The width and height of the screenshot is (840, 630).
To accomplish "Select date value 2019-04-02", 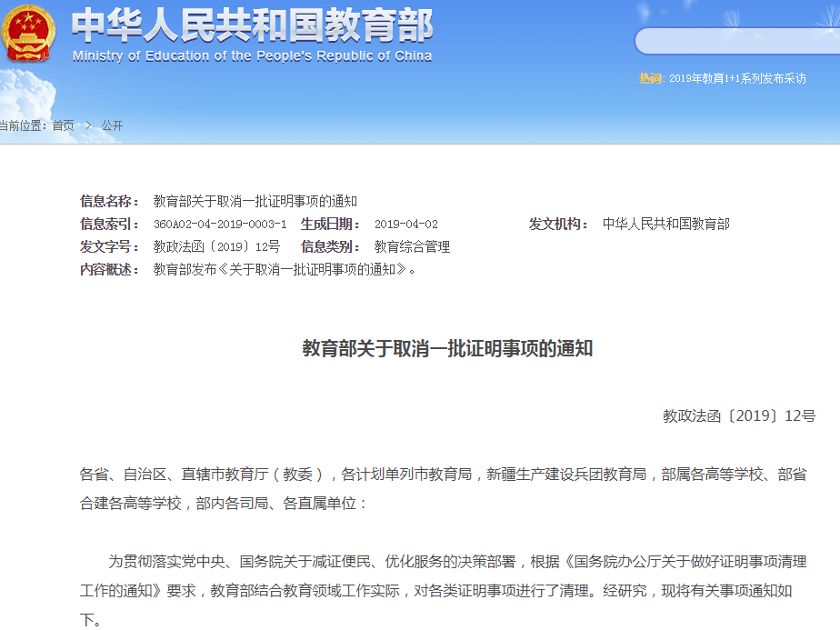I will coord(406,224).
